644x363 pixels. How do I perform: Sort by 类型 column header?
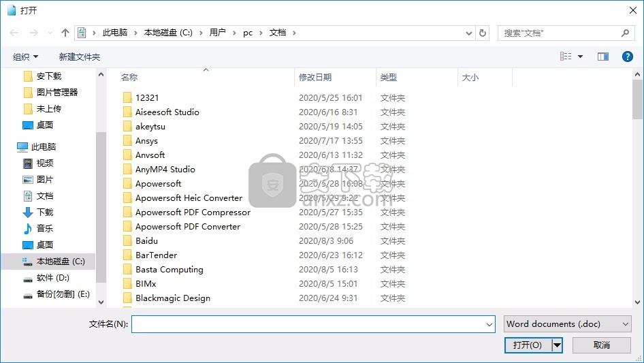(389, 77)
